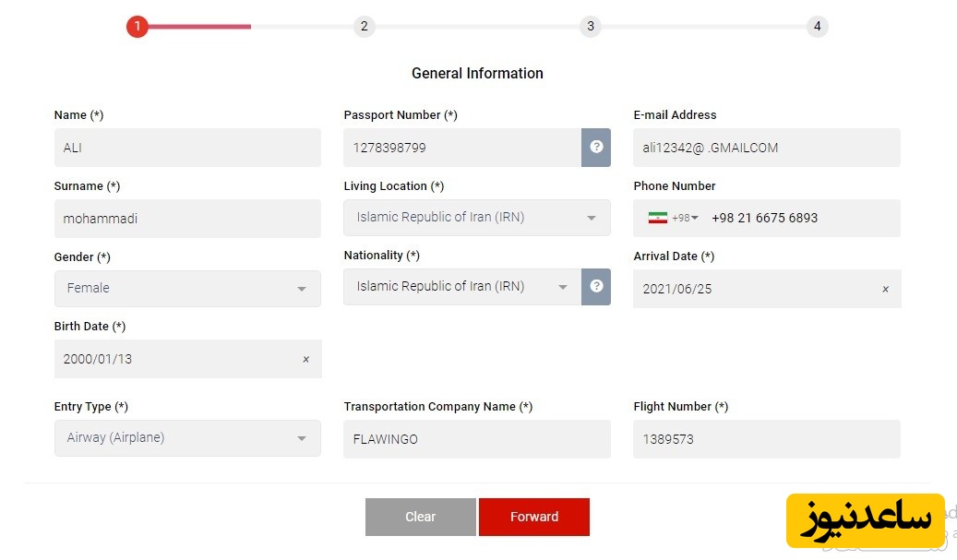Click the E-mail Address field
This screenshot has height=560, width=957.
pyautogui.click(x=766, y=148)
